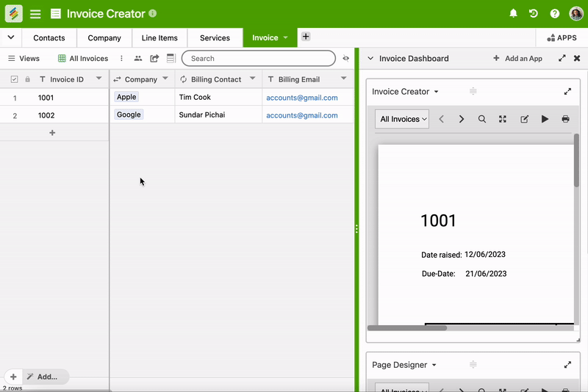588x392 pixels.
Task: Open Apple's accounts@gmail.com email link
Action: pos(302,98)
